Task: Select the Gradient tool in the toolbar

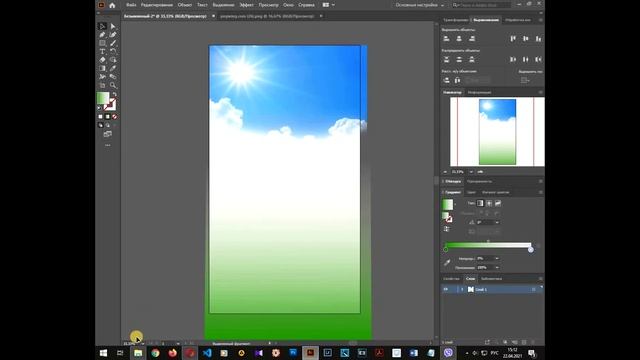Action: tap(102, 68)
